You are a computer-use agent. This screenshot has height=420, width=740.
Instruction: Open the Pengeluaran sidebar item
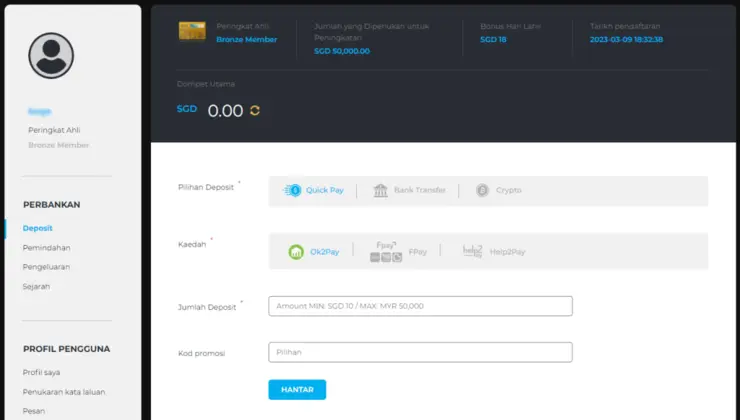[x=46, y=267]
